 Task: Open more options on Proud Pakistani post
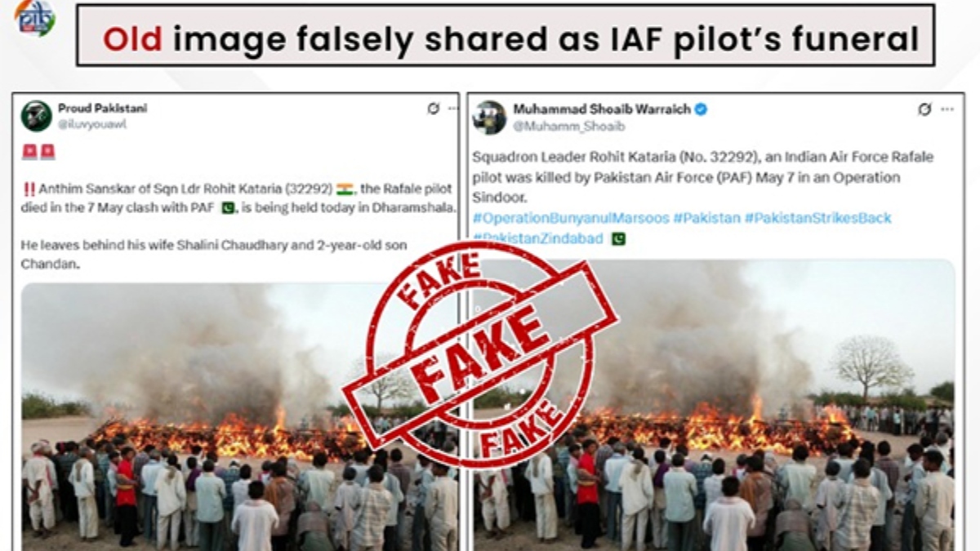(452, 109)
